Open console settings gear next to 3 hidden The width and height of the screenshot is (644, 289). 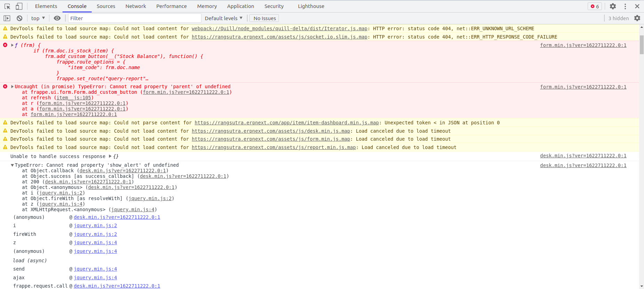[637, 18]
